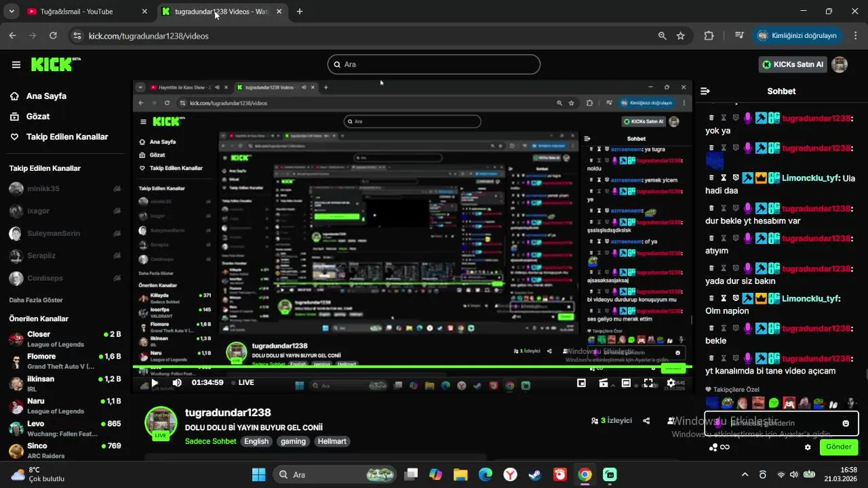The height and width of the screenshot is (488, 868).
Task: Open Sadece Sohbet category link
Action: pyautogui.click(x=210, y=441)
